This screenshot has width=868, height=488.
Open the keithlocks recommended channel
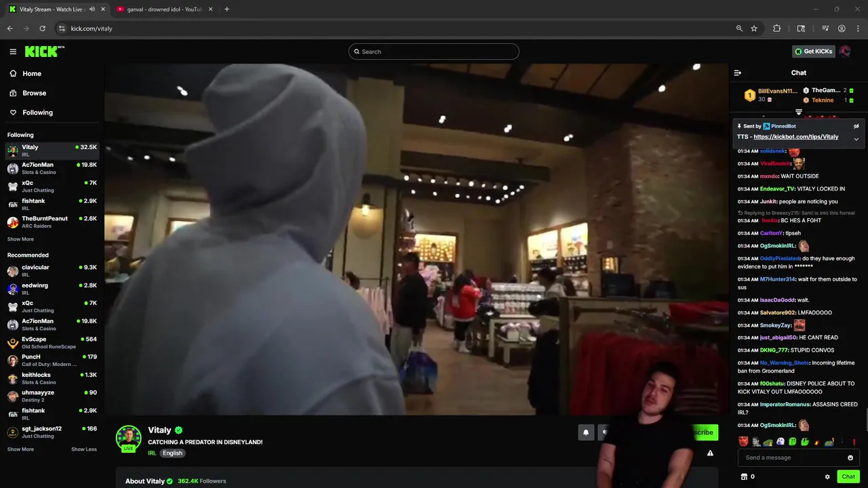point(53,378)
